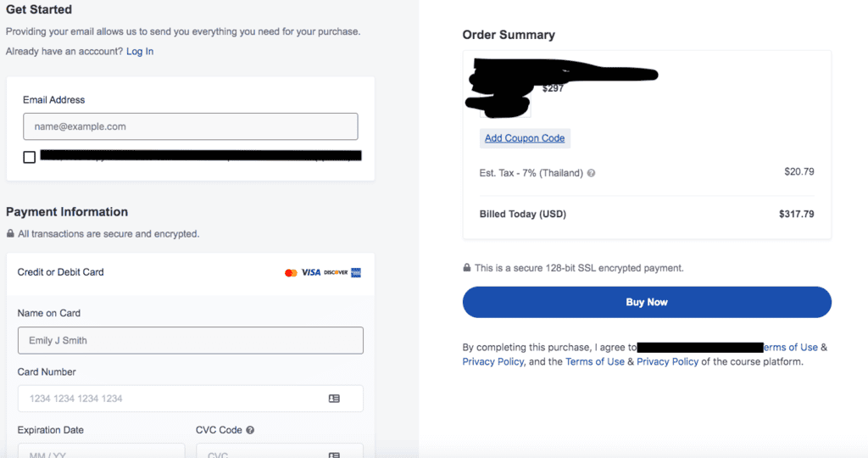Viewport: 868px width, 458px height.
Task: Show the Est. Tax help tooltip icon
Action: (591, 173)
